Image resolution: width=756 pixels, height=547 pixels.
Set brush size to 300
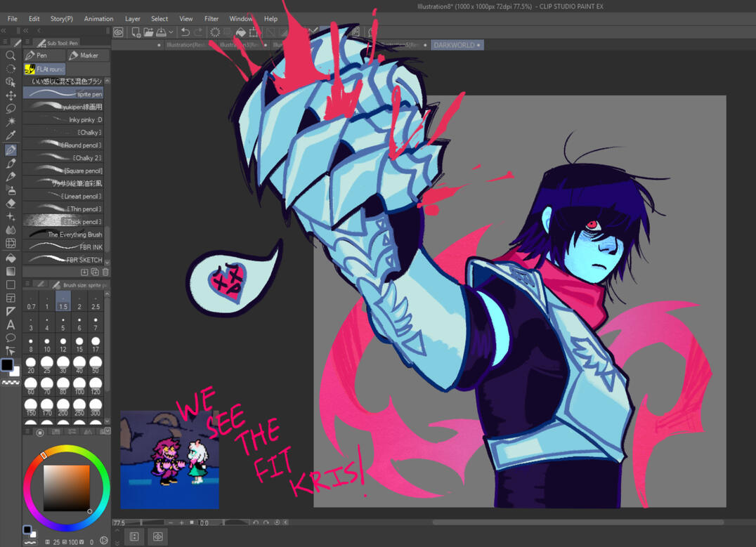(x=96, y=407)
